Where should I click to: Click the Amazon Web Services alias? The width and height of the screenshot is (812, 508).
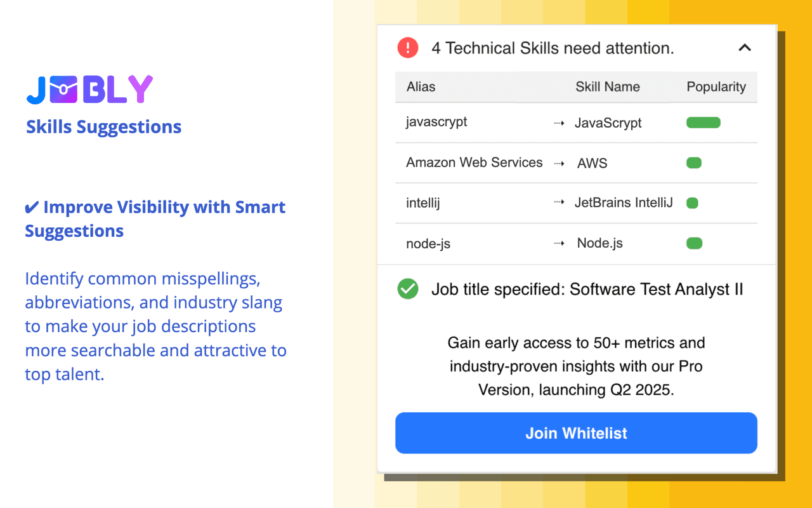click(x=475, y=163)
